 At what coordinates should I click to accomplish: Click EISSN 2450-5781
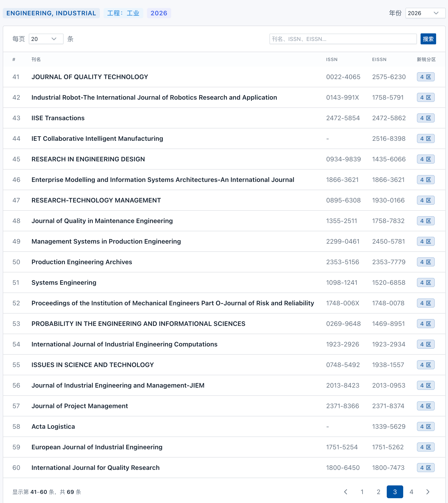388,241
